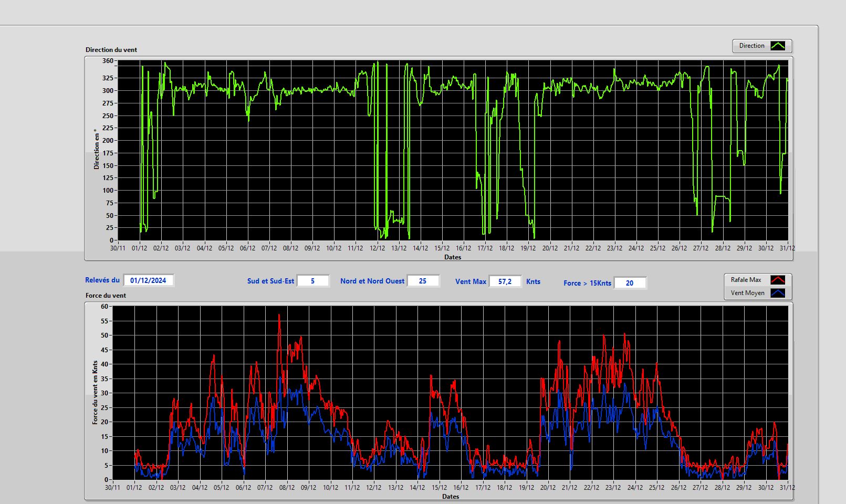
Task: Click the Force du vent en Knts axis label
Action: tap(95, 392)
